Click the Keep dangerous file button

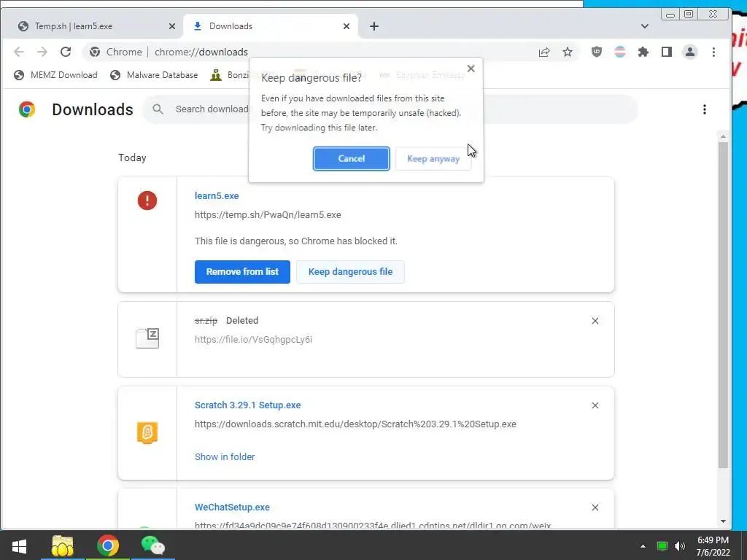350,271
